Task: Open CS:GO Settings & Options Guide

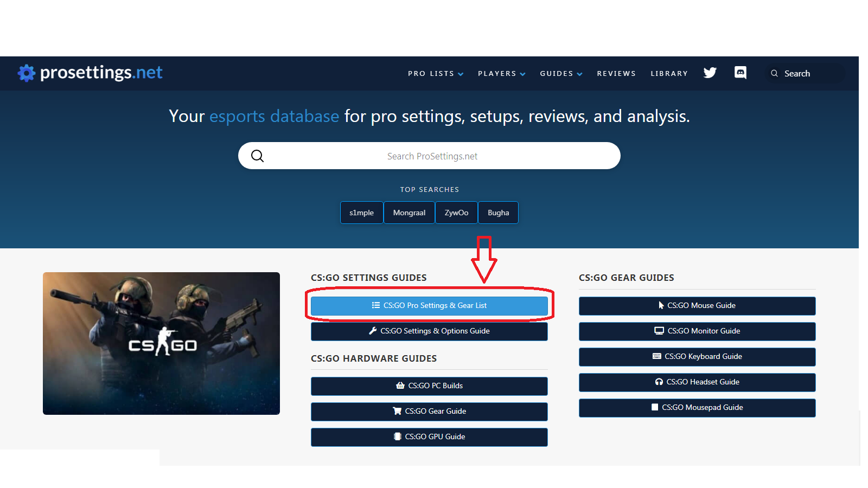Action: point(429,331)
